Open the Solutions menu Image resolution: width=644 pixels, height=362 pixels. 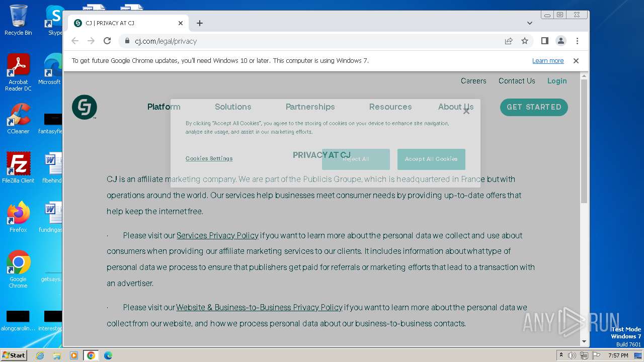(233, 107)
